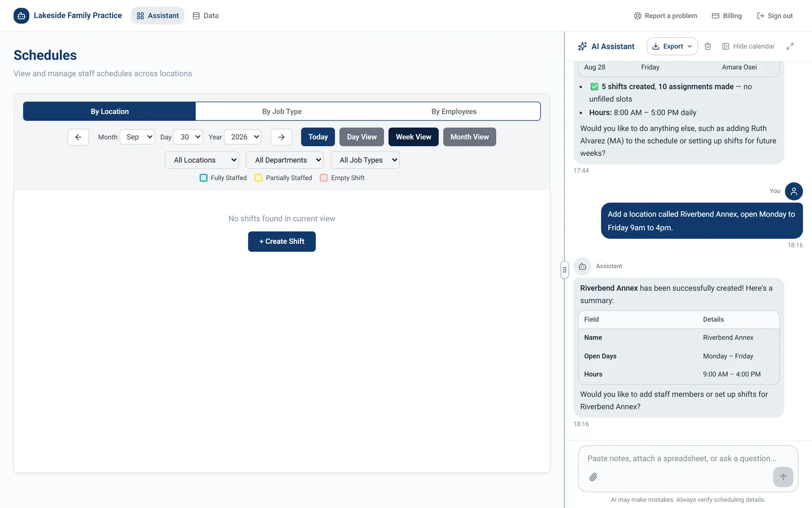The width and height of the screenshot is (812, 508).
Task: Switch to By Employees tab
Action: [454, 111]
